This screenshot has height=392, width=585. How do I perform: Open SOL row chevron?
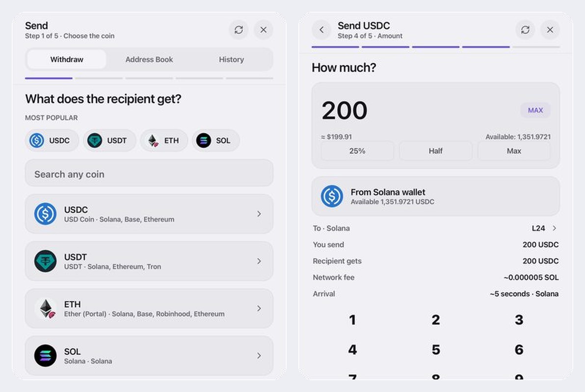(259, 355)
